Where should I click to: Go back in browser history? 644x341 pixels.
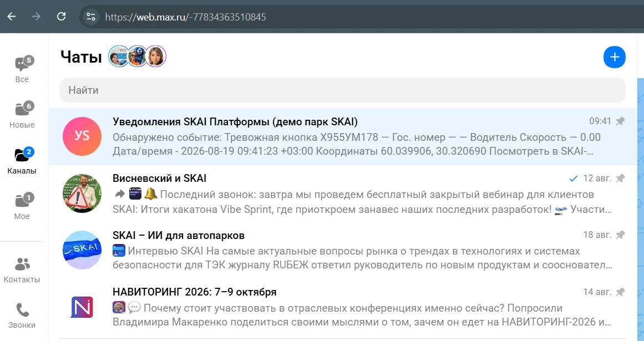click(x=12, y=17)
